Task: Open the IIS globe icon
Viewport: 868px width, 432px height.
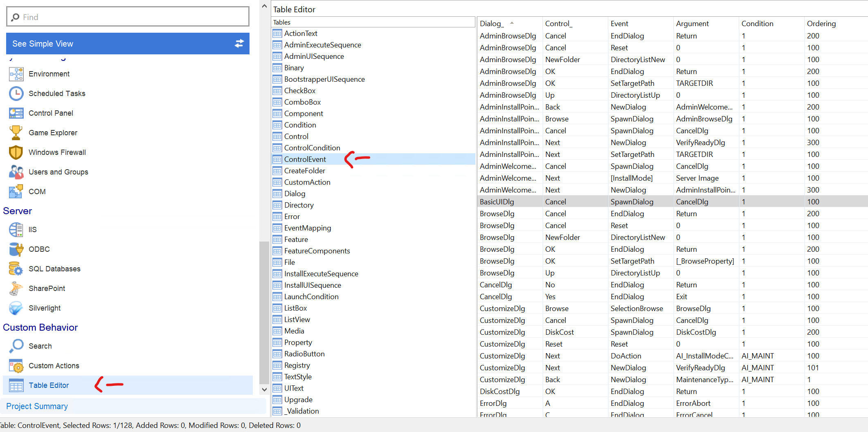Action: (16, 230)
